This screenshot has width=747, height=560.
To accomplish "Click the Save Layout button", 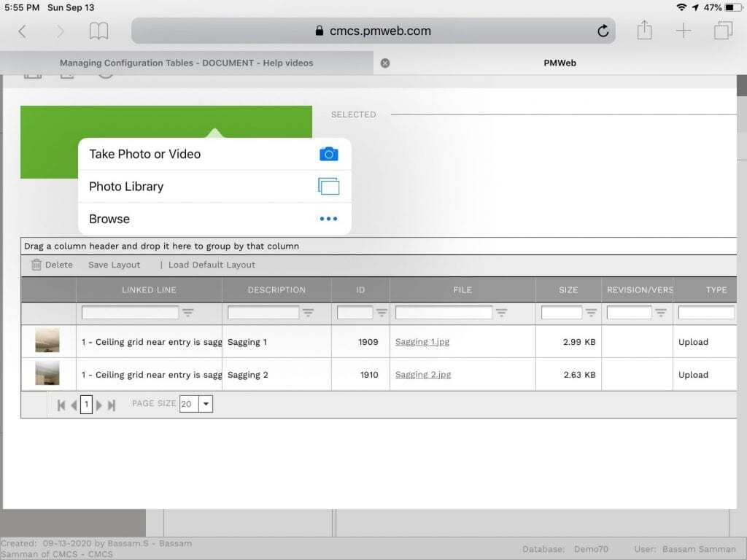I will click(x=114, y=265).
